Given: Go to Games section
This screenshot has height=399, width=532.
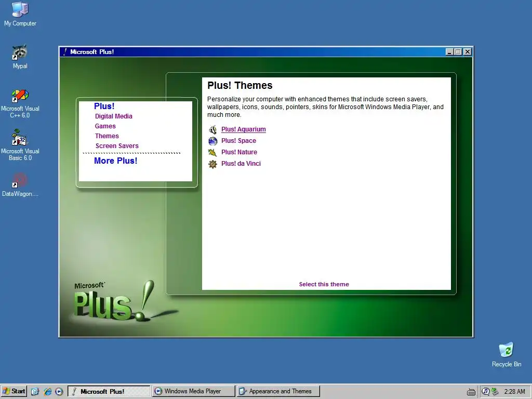Looking at the screenshot, I should [x=105, y=126].
